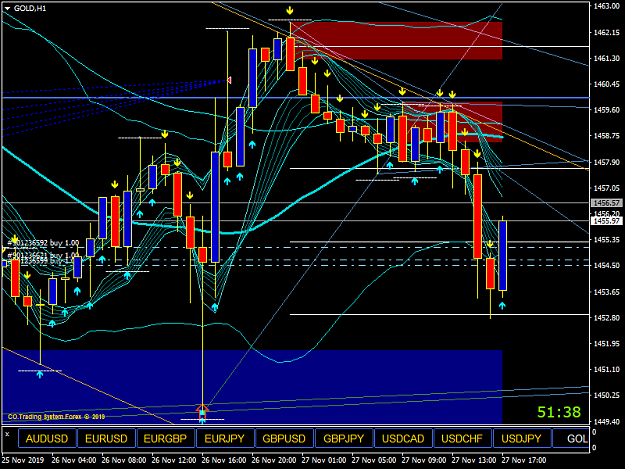Click the GOLD,H1 chart title

click(30, 8)
